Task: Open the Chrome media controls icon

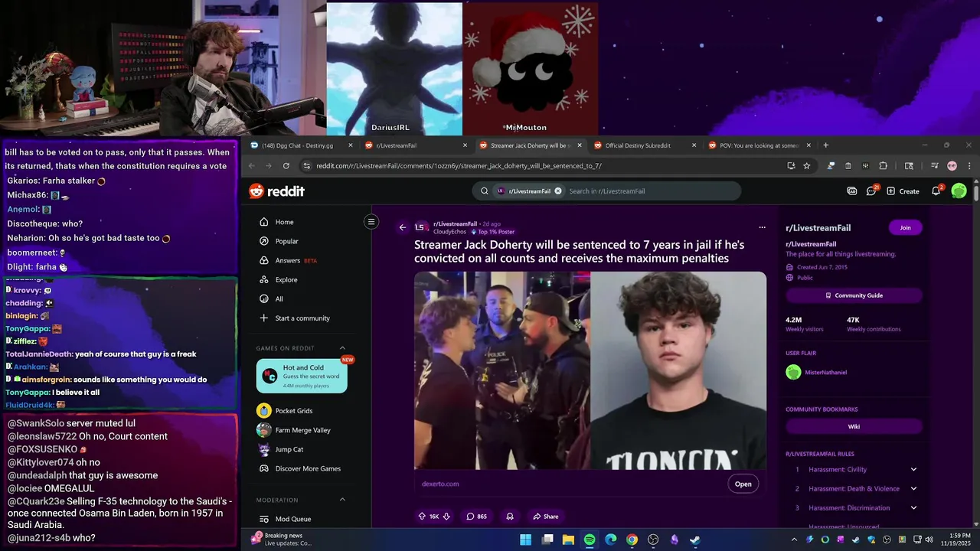Action: [934, 165]
